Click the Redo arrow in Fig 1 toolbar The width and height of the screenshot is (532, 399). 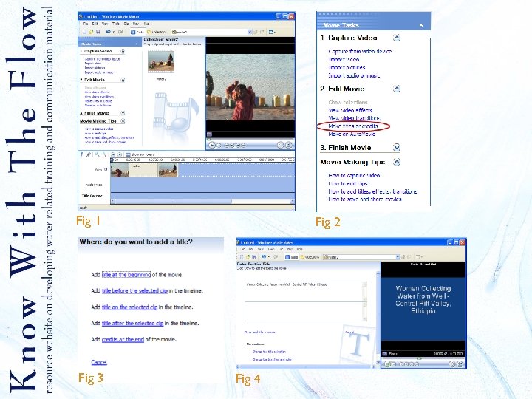point(120,32)
